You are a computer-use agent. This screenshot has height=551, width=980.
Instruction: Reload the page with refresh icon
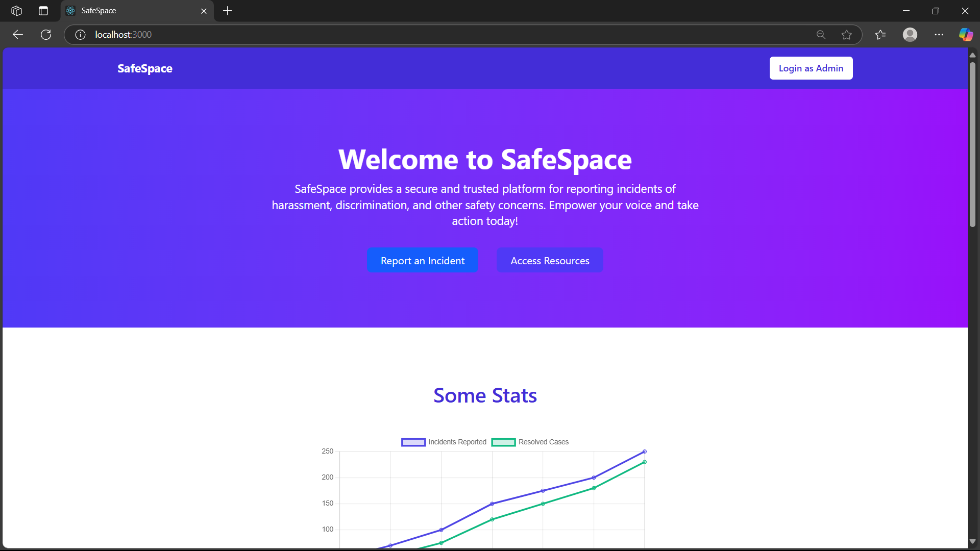click(x=46, y=35)
